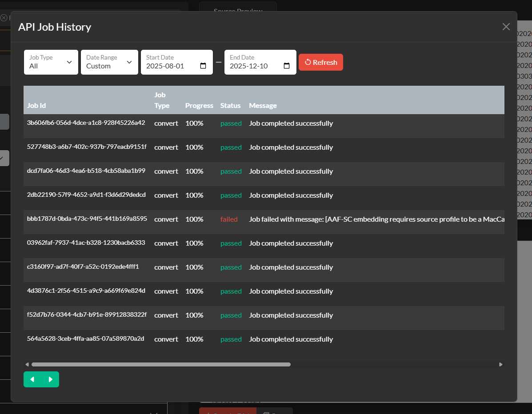
Task: Click the Source Preview tab behind the dialog
Action: click(x=238, y=11)
